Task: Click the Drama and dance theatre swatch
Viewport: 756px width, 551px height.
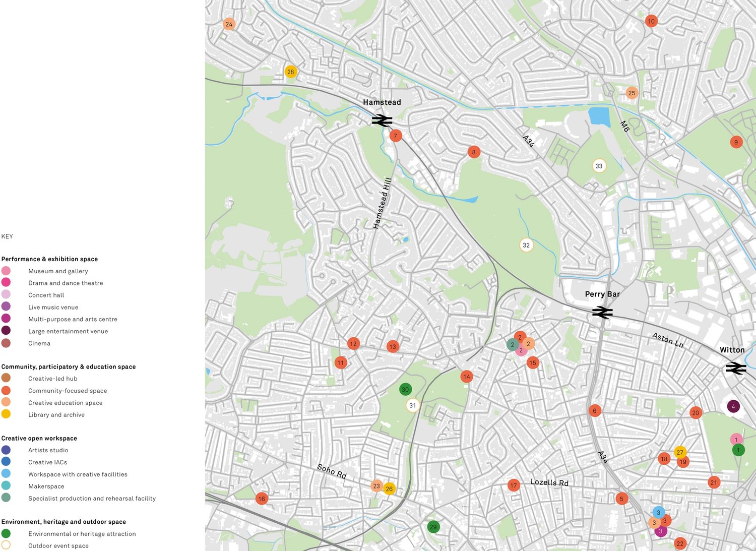Action: (x=6, y=282)
